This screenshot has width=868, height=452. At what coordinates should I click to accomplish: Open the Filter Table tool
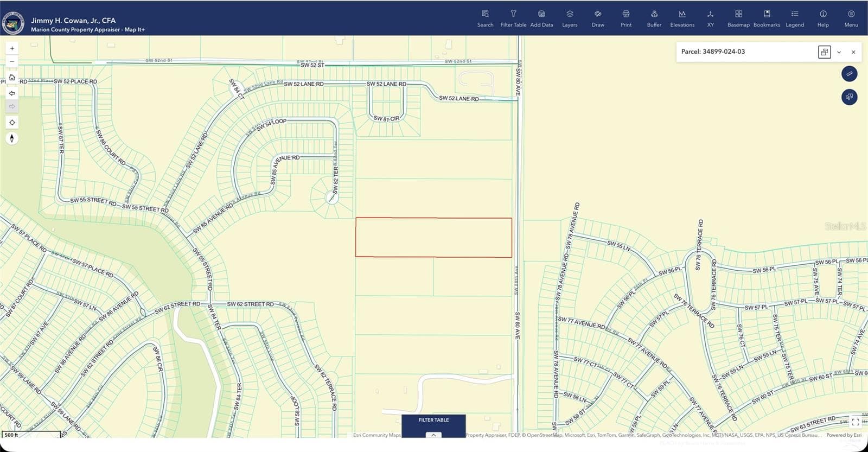point(513,18)
